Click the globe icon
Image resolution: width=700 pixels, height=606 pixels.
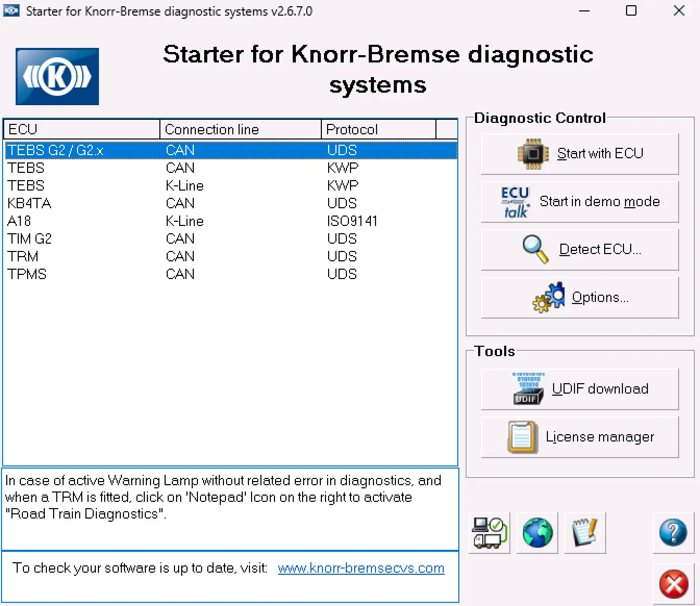coord(536,532)
